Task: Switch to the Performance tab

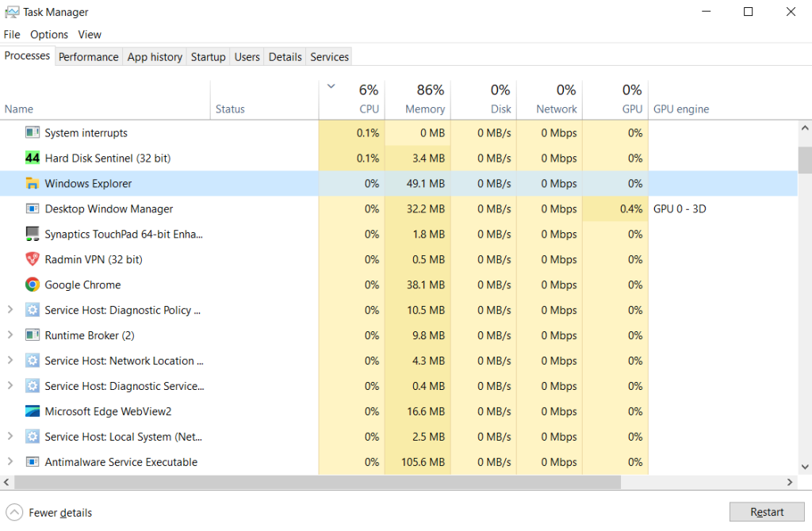Action: pyautogui.click(x=89, y=57)
